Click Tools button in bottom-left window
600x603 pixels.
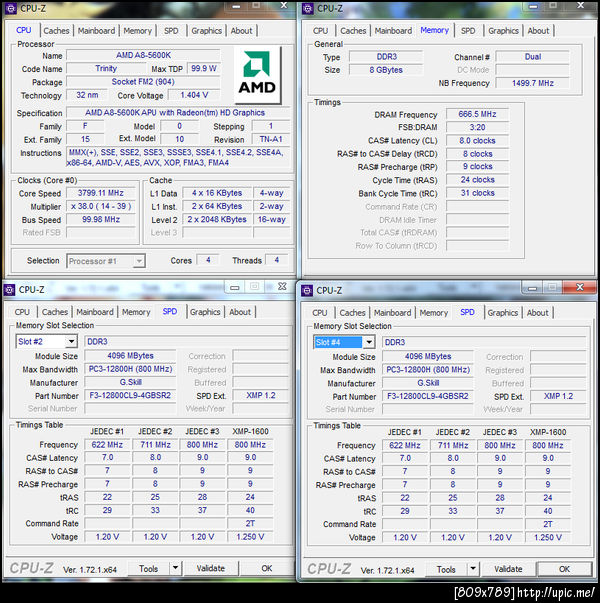click(x=148, y=568)
